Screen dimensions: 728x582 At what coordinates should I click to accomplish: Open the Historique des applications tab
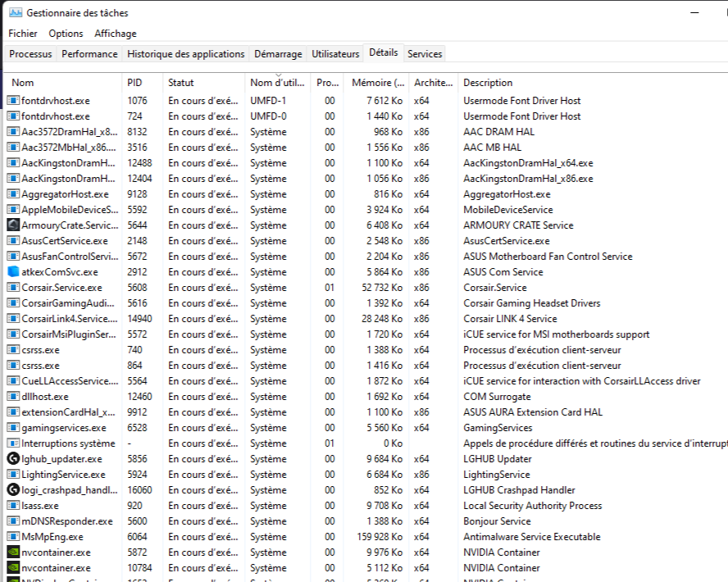coord(186,54)
